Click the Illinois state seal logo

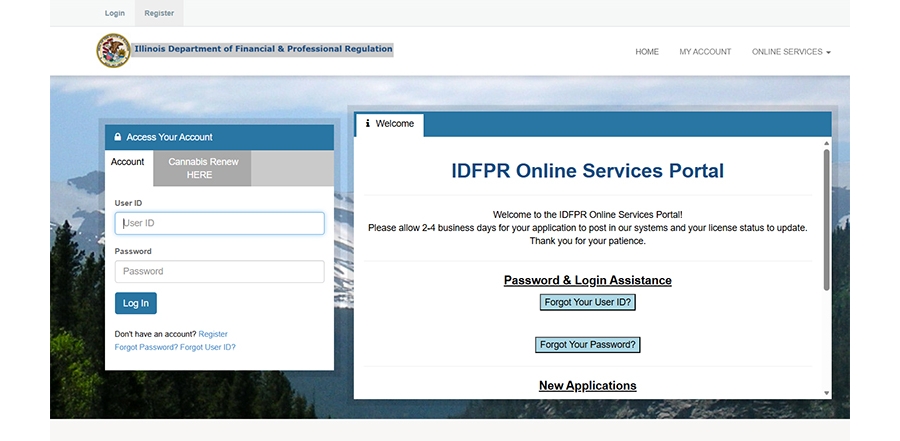click(x=113, y=50)
